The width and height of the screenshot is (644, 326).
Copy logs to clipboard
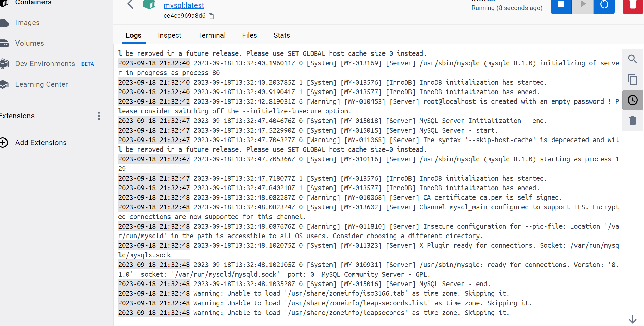(x=632, y=80)
